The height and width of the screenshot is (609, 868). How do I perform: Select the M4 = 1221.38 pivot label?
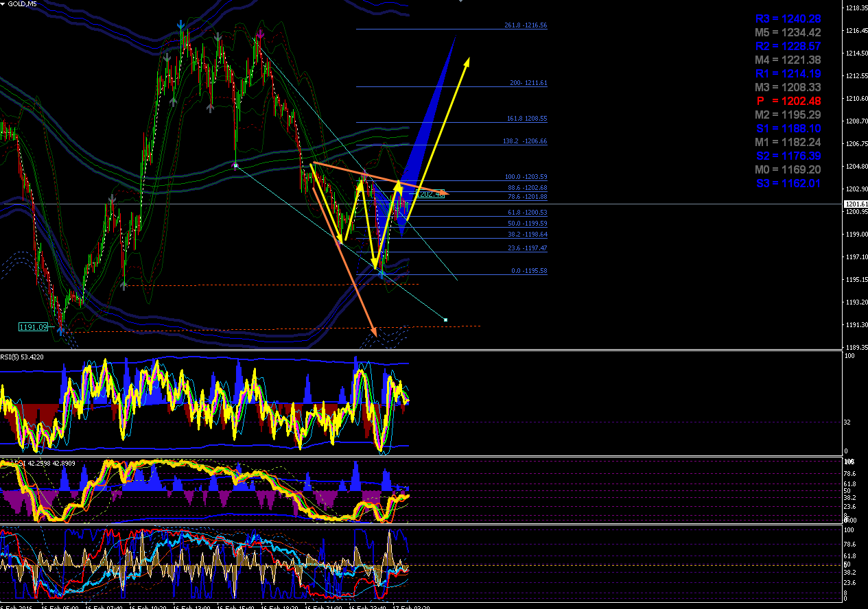tap(788, 60)
